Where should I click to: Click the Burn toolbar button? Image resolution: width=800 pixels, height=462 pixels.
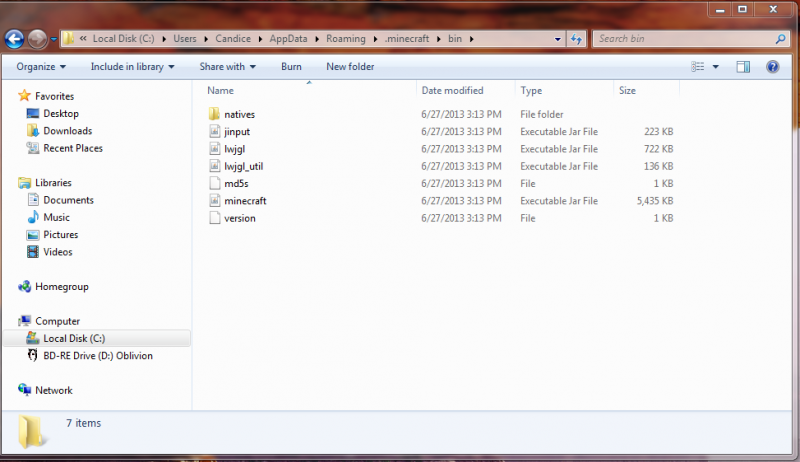(291, 67)
